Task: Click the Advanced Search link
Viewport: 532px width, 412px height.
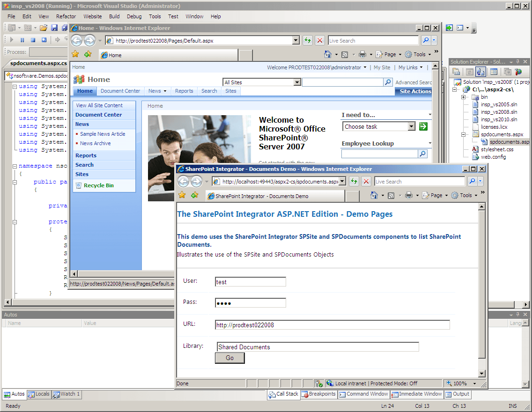Action: coord(413,82)
